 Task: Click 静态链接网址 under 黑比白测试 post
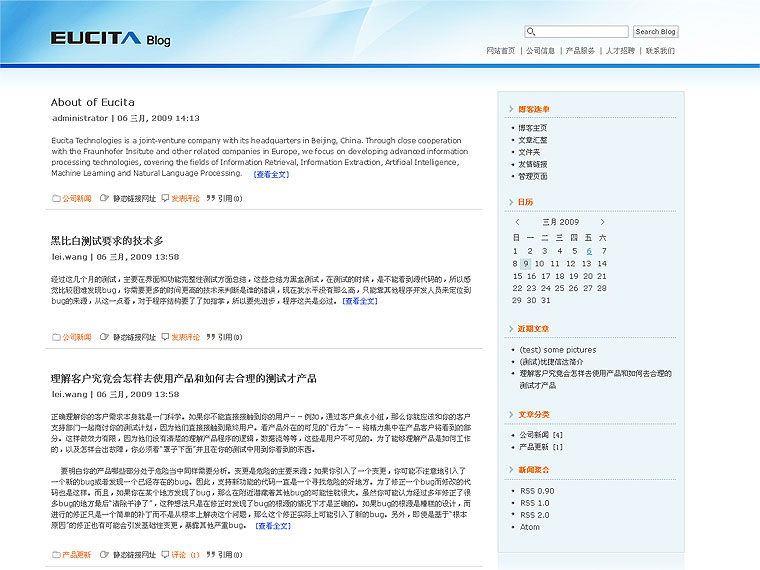(x=134, y=337)
